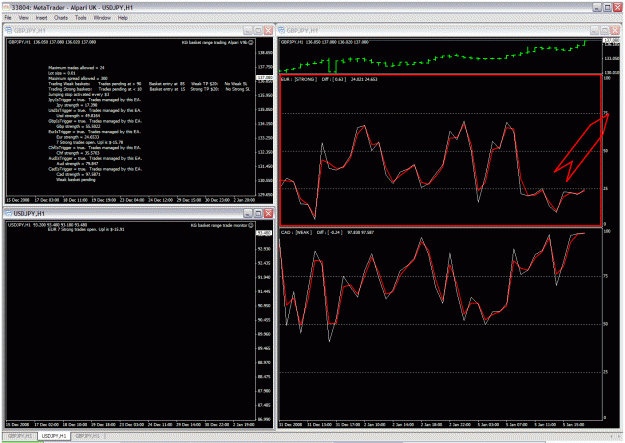625x443 pixels.
Task: Maximize the top-left GBPJPY,H1 chart window
Action: point(258,30)
